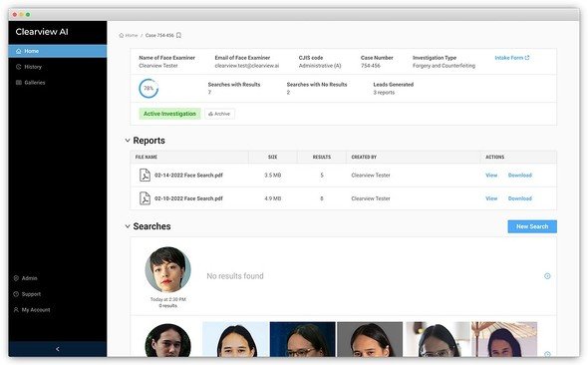The height and width of the screenshot is (365, 588).
Task: Click the circular icon beside No results found
Action: [x=547, y=276]
